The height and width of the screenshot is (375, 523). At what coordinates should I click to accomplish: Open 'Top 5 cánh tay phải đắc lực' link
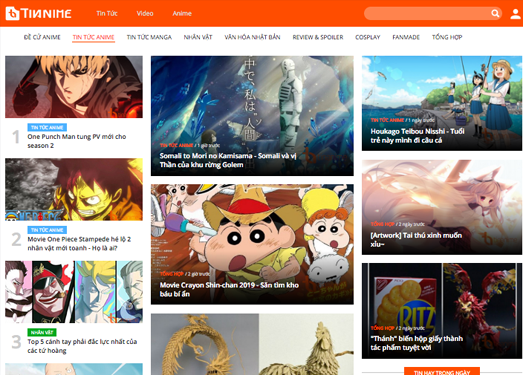(82, 346)
